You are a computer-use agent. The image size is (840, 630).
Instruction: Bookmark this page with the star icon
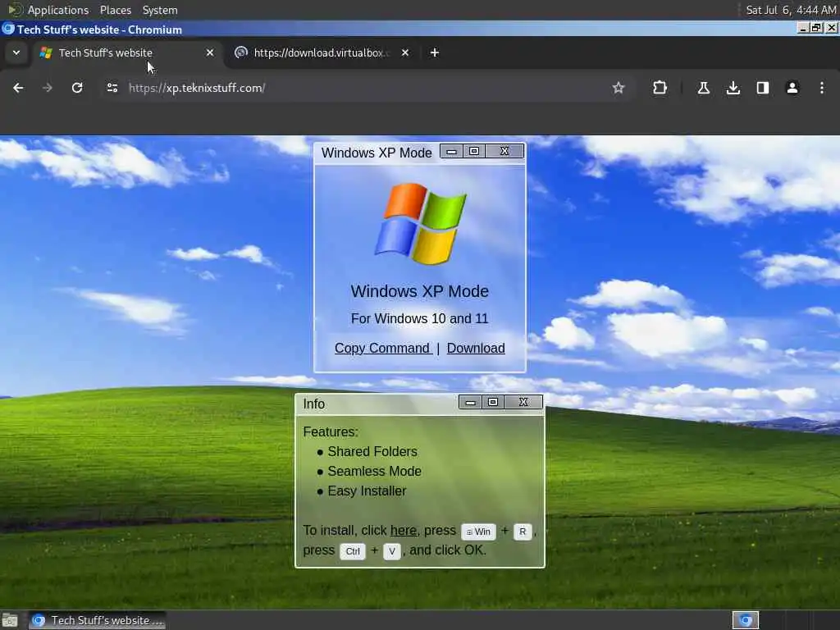619,88
